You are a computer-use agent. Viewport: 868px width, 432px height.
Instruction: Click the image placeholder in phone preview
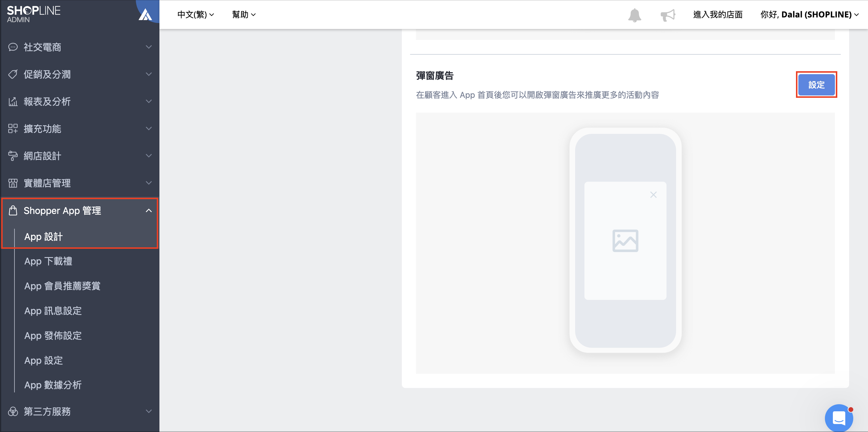click(625, 241)
